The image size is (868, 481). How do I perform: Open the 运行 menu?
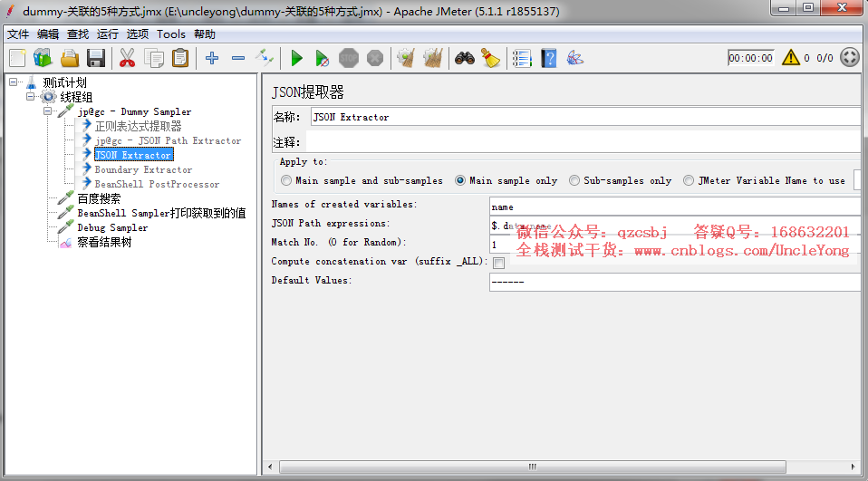(108, 34)
